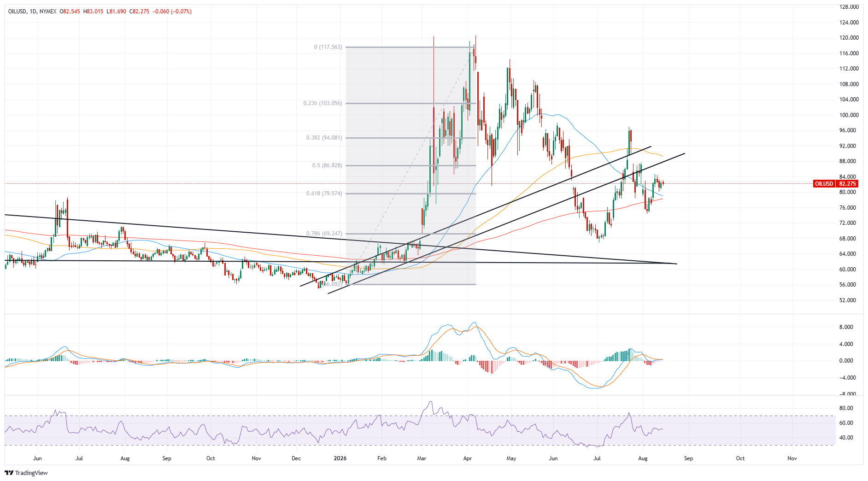Image resolution: width=868 pixels, height=481 pixels.
Task: Click the 120.000 price axis label
Action: point(849,38)
